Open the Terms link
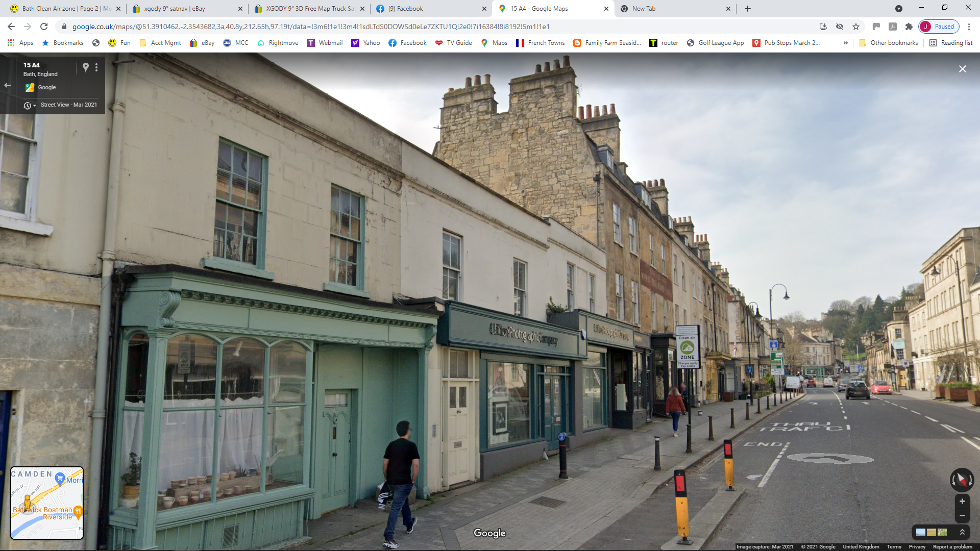The height and width of the screenshot is (551, 980). [x=894, y=547]
